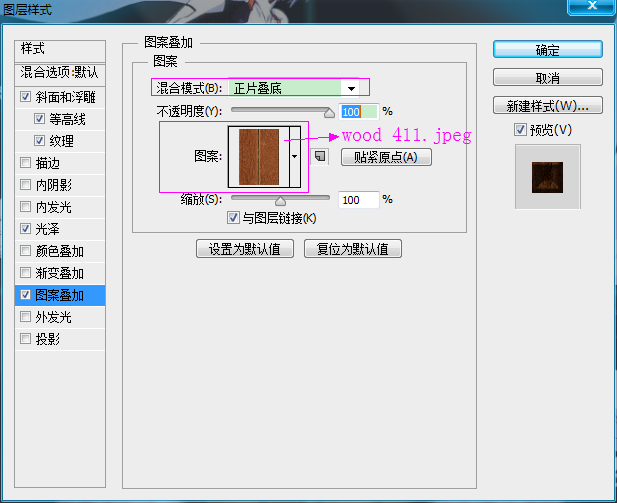Click the 确定 button

[x=548, y=50]
